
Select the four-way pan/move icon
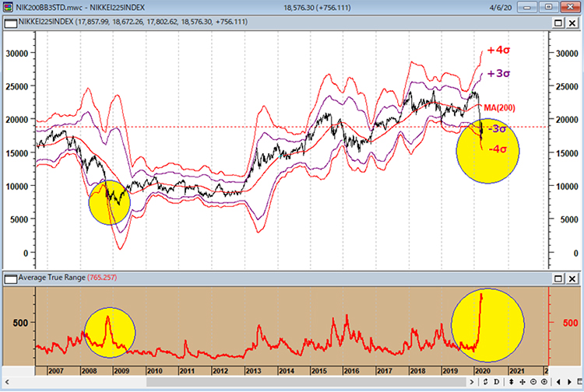tap(522, 382)
